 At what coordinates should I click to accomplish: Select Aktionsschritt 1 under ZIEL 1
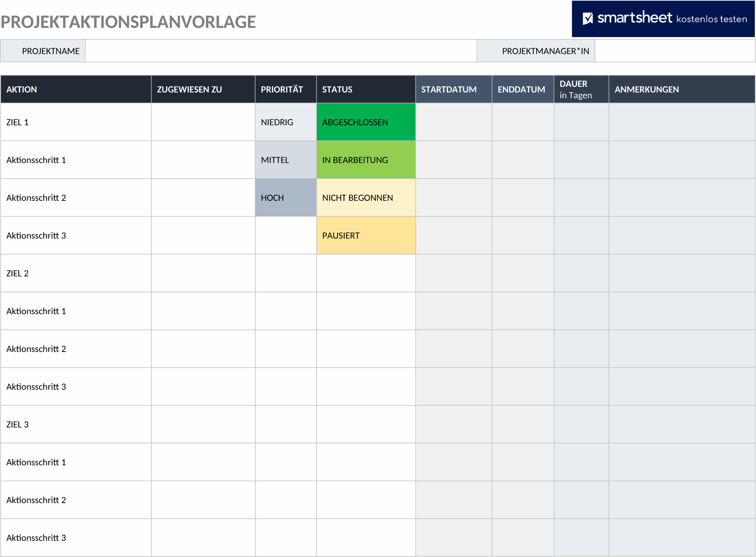coord(76,160)
